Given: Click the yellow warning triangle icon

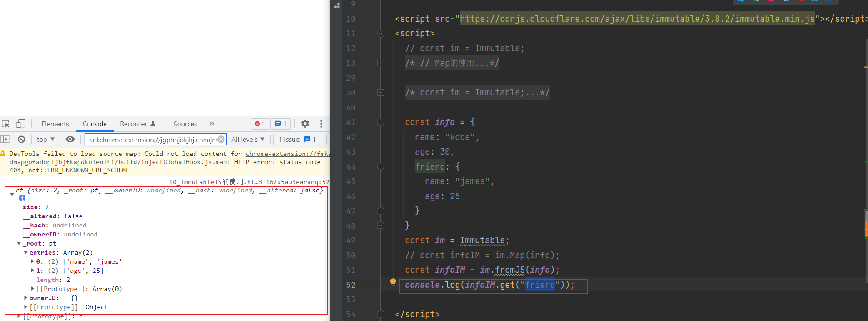Looking at the screenshot, I should pos(3,154).
